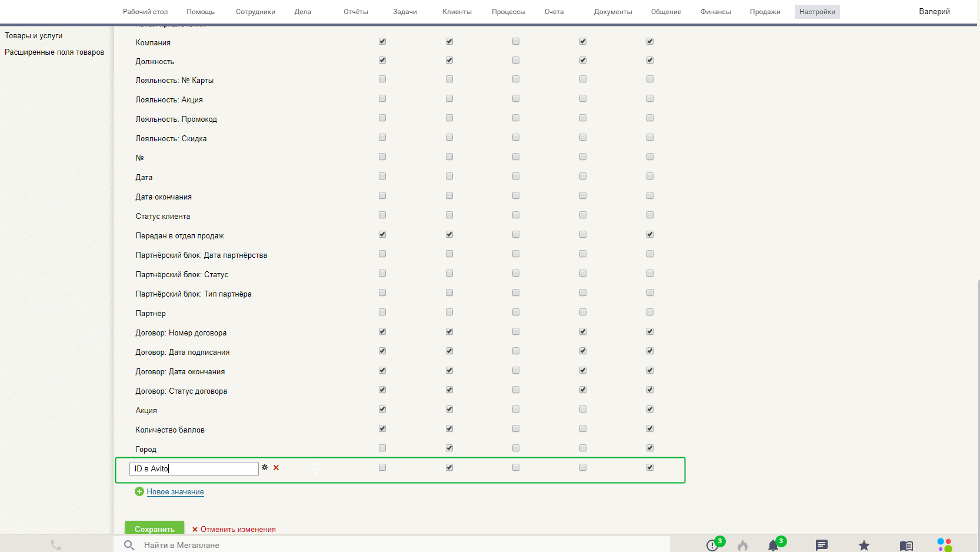
Task: Open the Помощь menu item
Action: pyautogui.click(x=201, y=12)
